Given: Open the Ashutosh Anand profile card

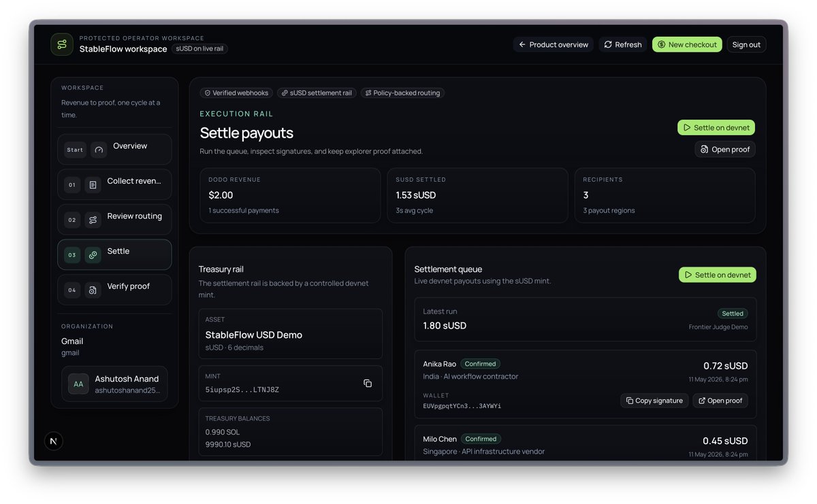Looking at the screenshot, I should coord(114,384).
